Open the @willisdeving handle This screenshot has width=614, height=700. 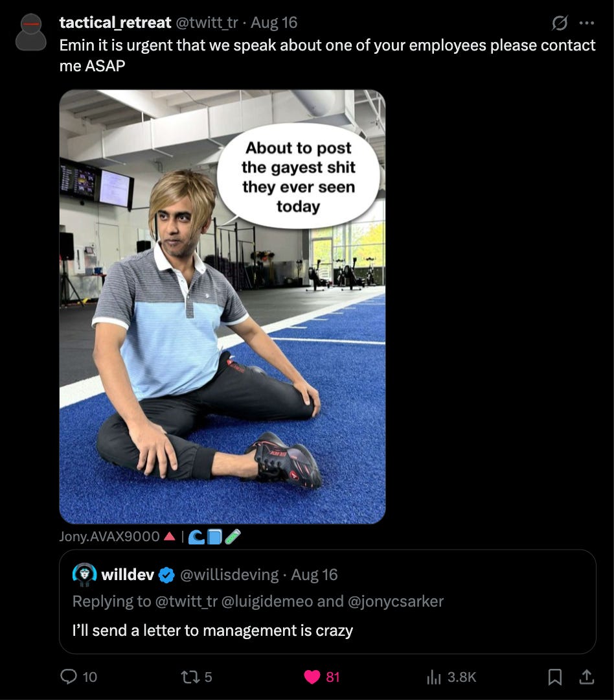tap(229, 574)
